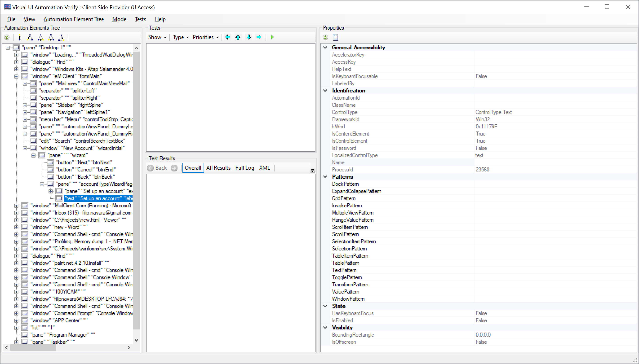
Task: Open the Type filter dropdown
Action: click(181, 37)
